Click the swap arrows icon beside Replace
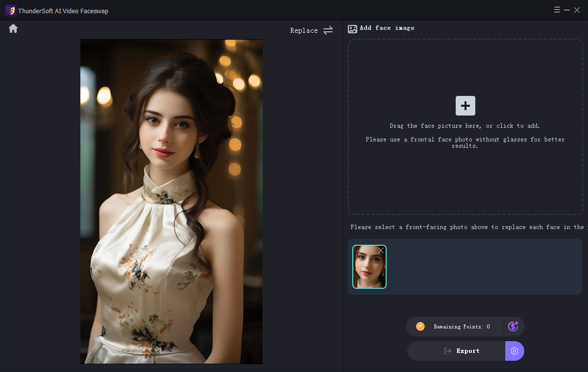Viewport: 588px width, 372px height. coord(328,30)
